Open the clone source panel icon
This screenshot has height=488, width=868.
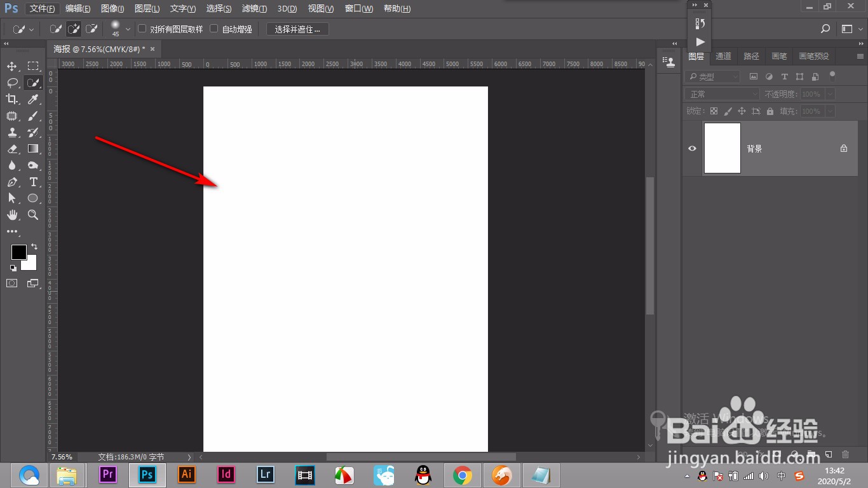[x=668, y=62]
